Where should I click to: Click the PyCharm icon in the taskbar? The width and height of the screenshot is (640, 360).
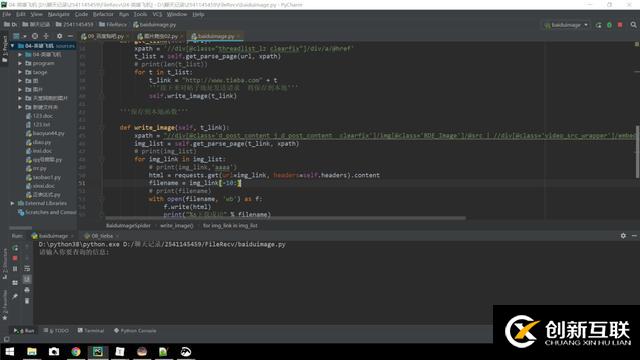coord(98,351)
